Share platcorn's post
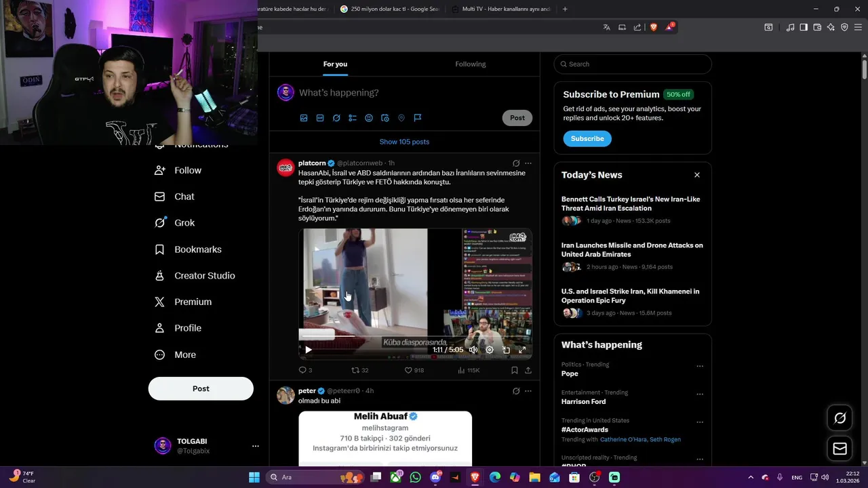This screenshot has height=488, width=868. pos(528,370)
